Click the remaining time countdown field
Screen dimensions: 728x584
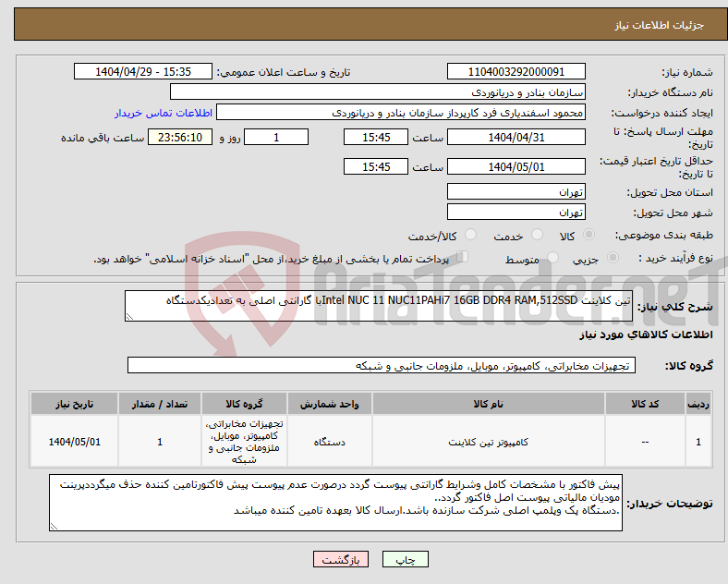tap(180, 138)
